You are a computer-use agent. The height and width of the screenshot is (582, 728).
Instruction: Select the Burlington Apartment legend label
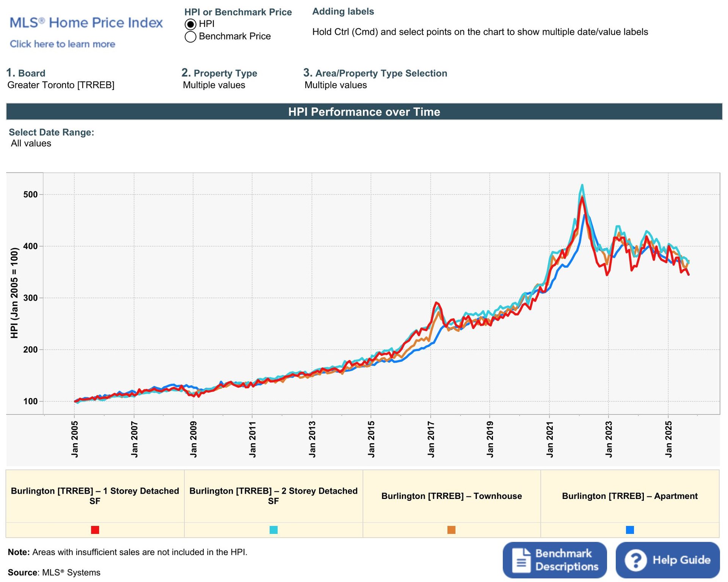click(x=629, y=496)
